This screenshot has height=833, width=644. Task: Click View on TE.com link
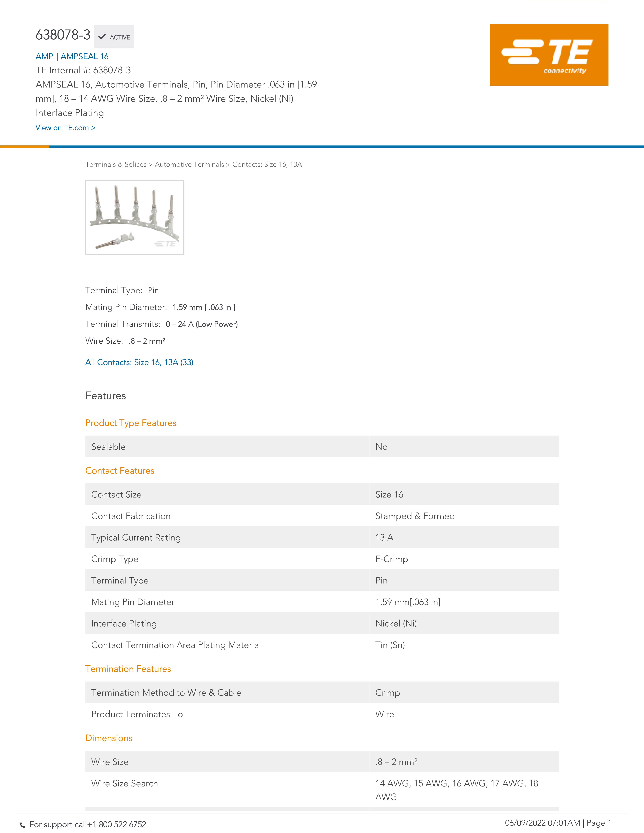[65, 128]
